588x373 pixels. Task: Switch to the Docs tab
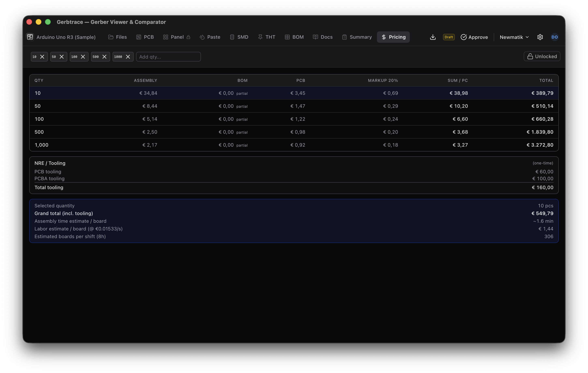click(x=323, y=37)
